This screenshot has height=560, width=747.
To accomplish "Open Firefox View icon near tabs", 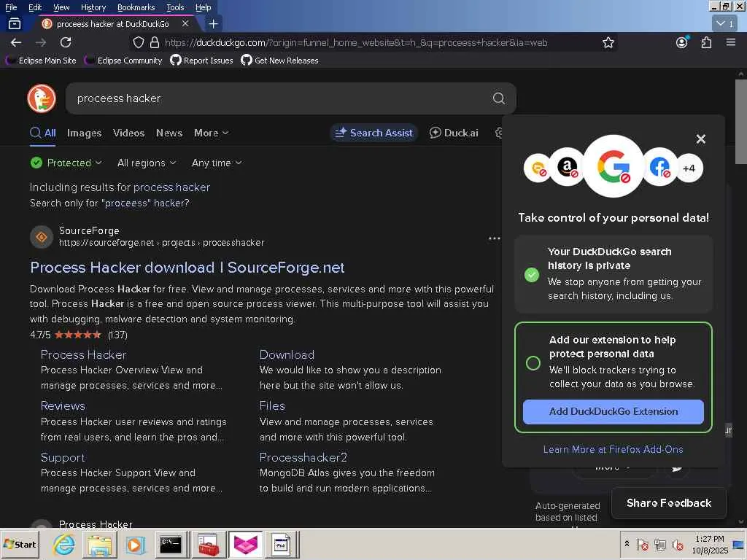I will [x=15, y=23].
